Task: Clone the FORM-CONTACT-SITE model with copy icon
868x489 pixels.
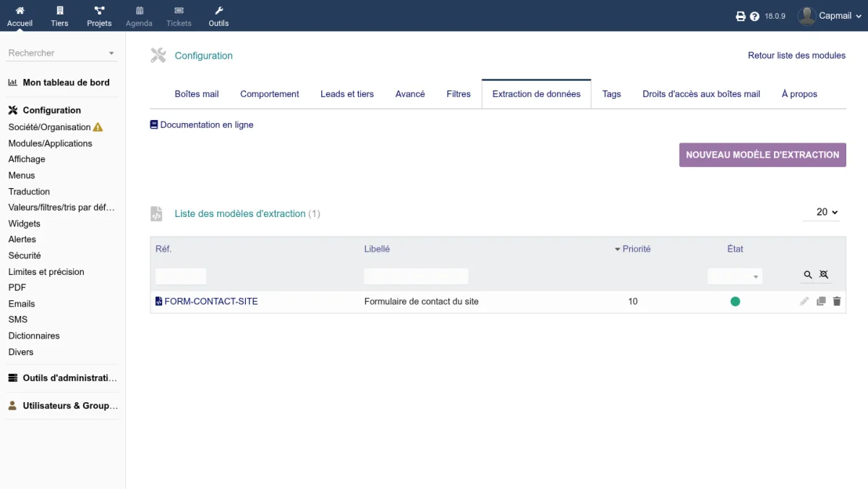Action: click(x=821, y=302)
